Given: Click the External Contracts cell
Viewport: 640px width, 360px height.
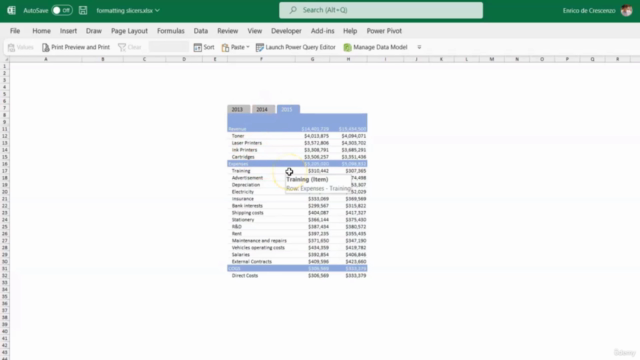Looking at the screenshot, I should [x=252, y=262].
